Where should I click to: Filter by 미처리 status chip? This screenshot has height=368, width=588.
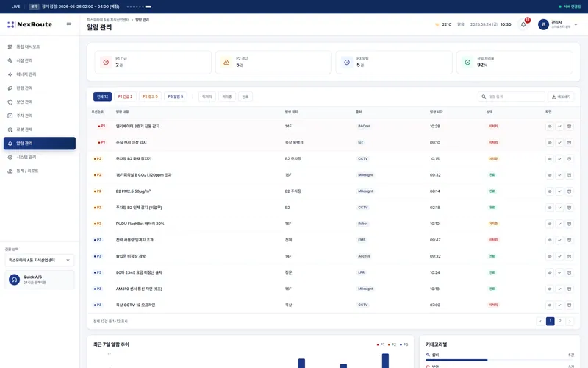coord(207,96)
